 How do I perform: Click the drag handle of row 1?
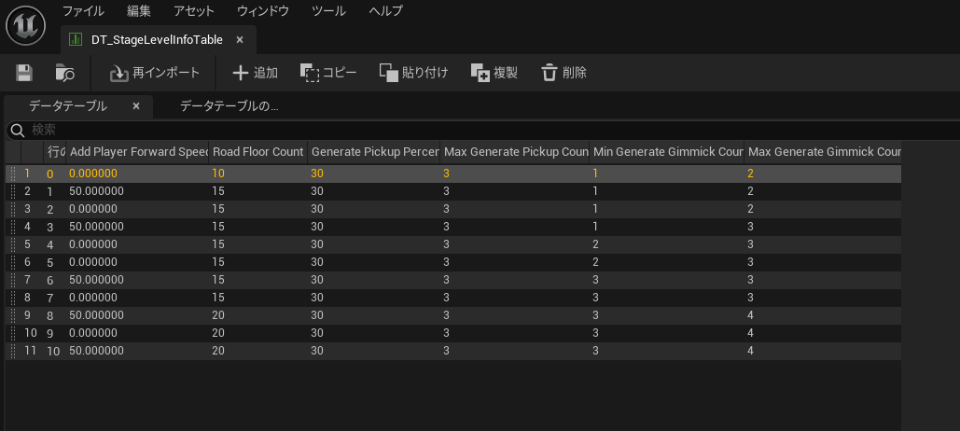pos(12,174)
